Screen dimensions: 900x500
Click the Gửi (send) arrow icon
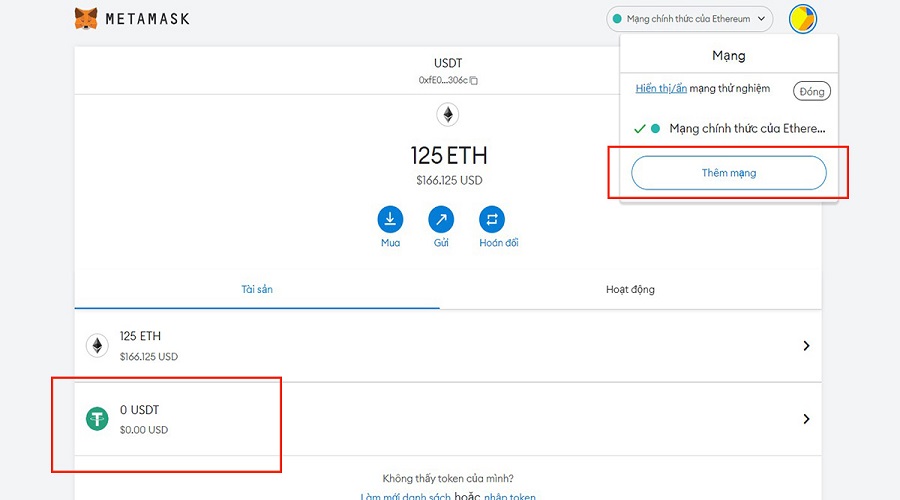point(441,219)
